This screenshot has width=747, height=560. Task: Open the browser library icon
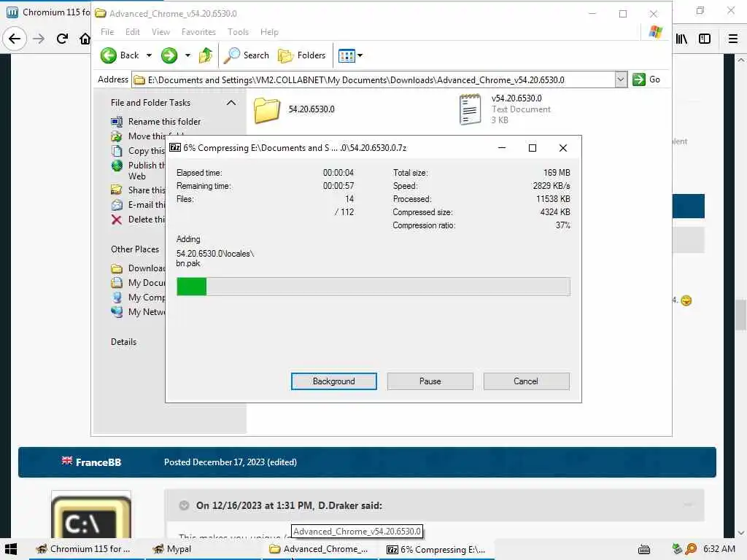682,39
